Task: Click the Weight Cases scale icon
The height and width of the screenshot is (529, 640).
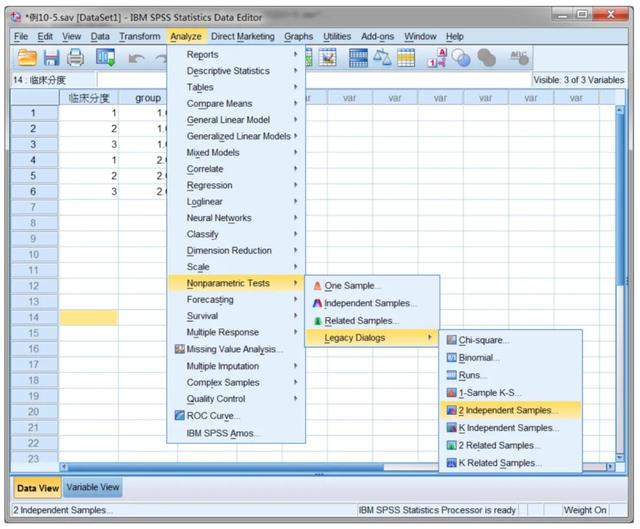Action: click(x=382, y=58)
